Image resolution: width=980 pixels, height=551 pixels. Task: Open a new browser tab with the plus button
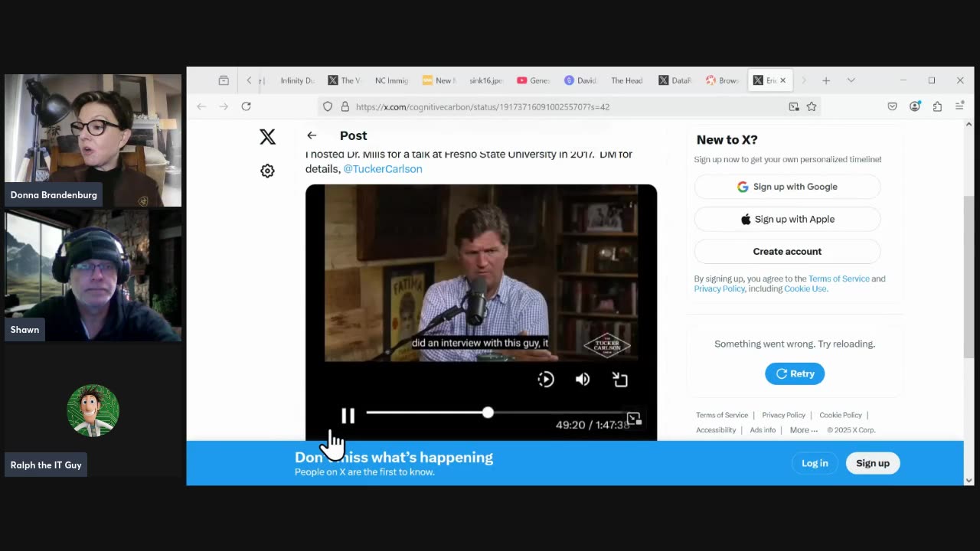click(x=826, y=80)
